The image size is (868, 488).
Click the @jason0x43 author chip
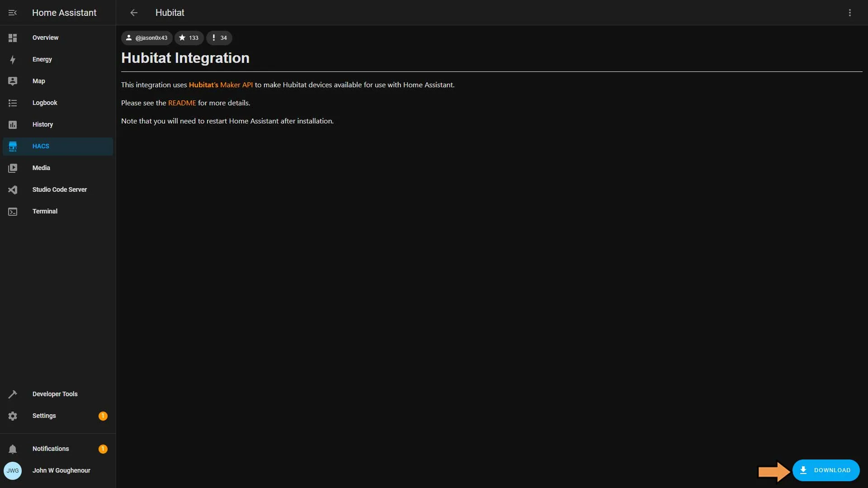[146, 38]
